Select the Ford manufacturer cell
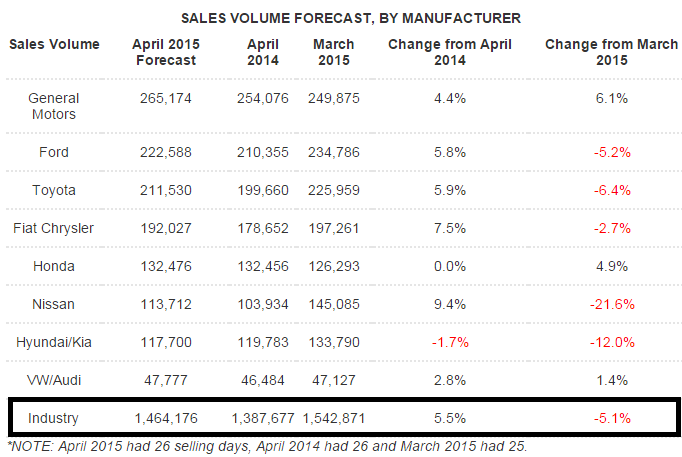 [x=54, y=151]
